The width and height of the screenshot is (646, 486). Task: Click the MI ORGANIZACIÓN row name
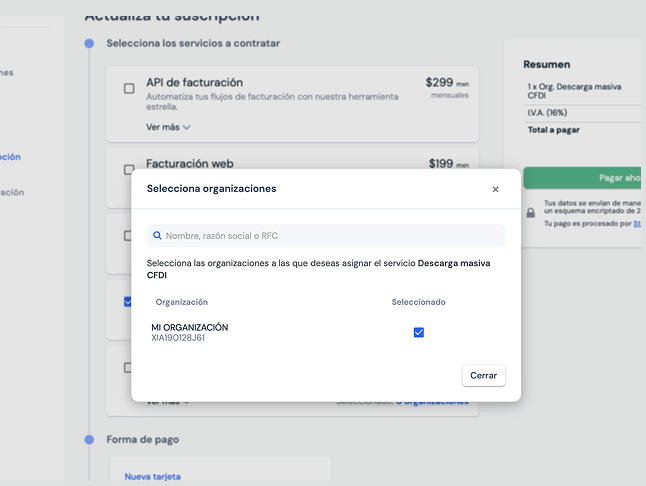(x=190, y=327)
